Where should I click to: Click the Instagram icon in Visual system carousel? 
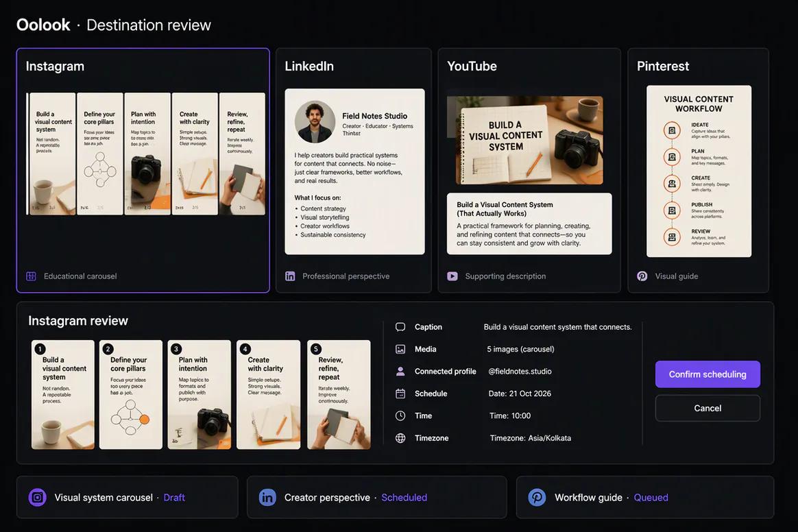38,498
